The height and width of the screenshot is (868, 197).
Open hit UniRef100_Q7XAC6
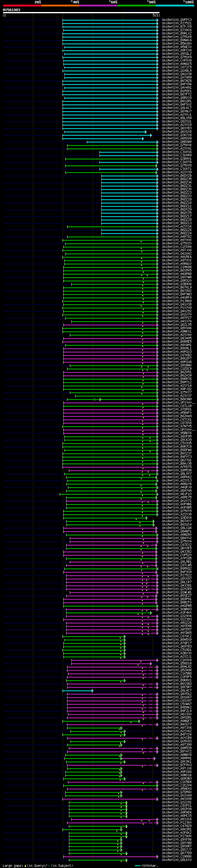(x=177, y=30)
